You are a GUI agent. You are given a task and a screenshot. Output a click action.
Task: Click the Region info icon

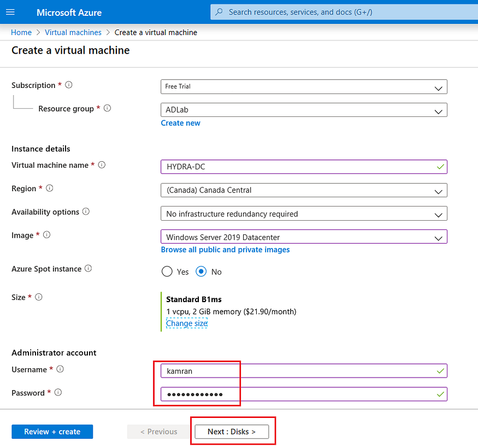click(x=49, y=188)
